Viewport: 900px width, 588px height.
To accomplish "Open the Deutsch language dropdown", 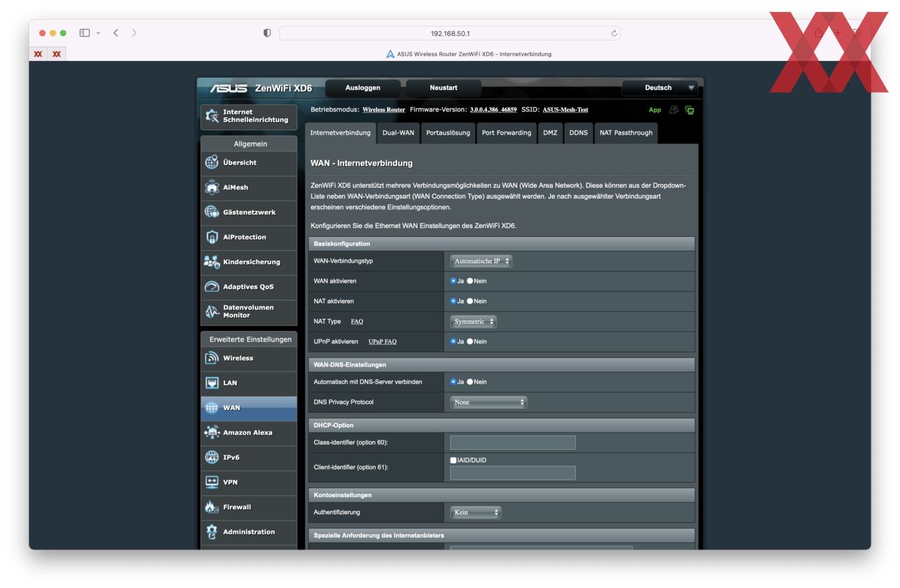I will [660, 88].
